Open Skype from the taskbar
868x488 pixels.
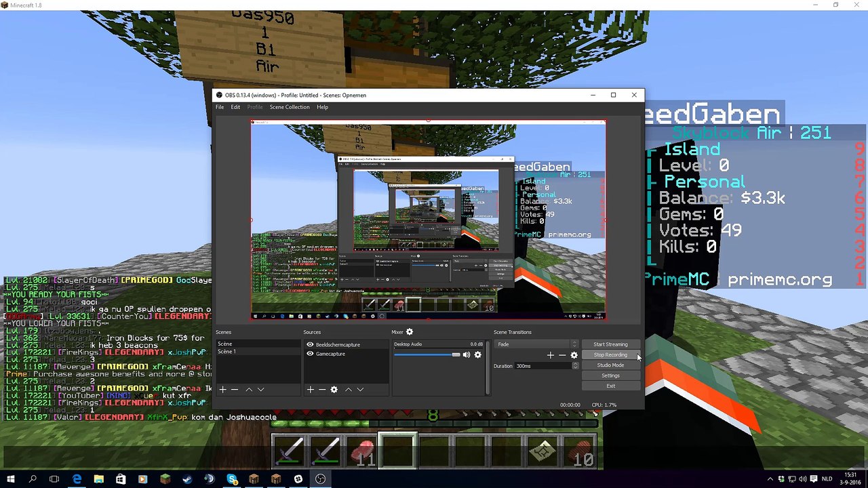232,479
